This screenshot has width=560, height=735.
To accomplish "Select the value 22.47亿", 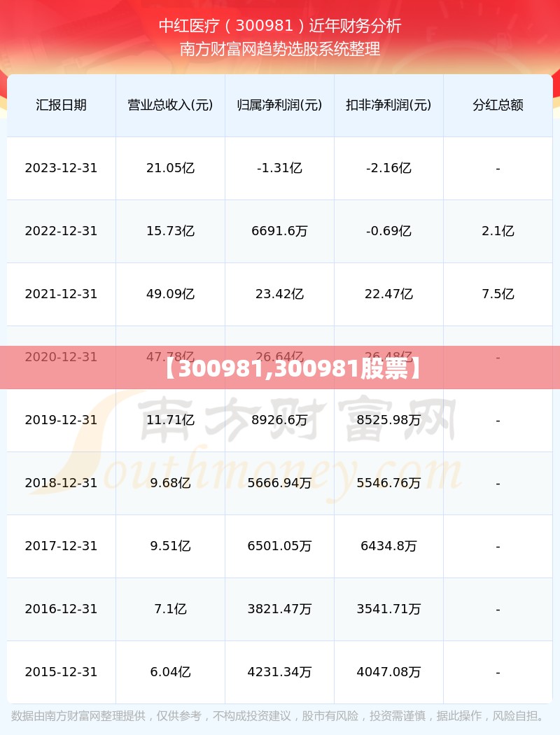I will [x=389, y=294].
